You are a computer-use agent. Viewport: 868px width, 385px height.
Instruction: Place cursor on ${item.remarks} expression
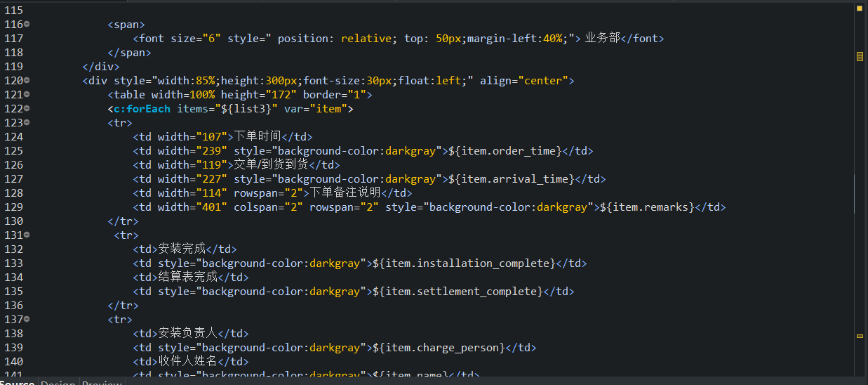(x=648, y=207)
